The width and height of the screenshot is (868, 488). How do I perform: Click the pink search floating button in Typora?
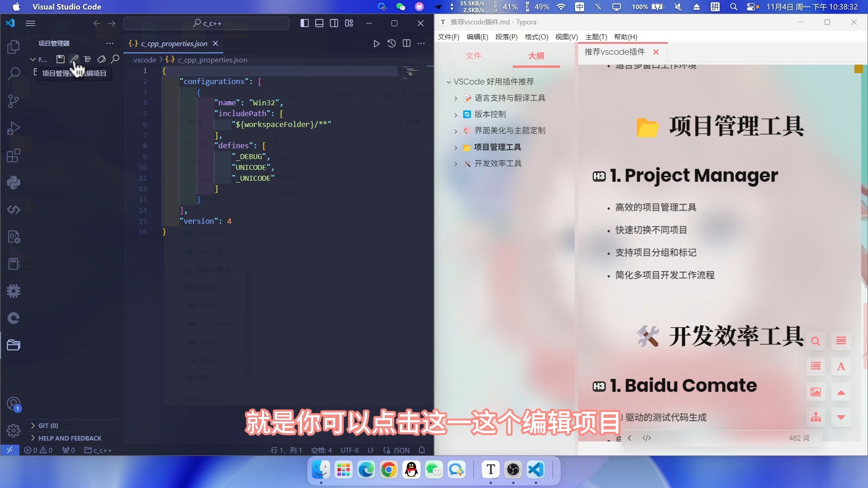[816, 341]
